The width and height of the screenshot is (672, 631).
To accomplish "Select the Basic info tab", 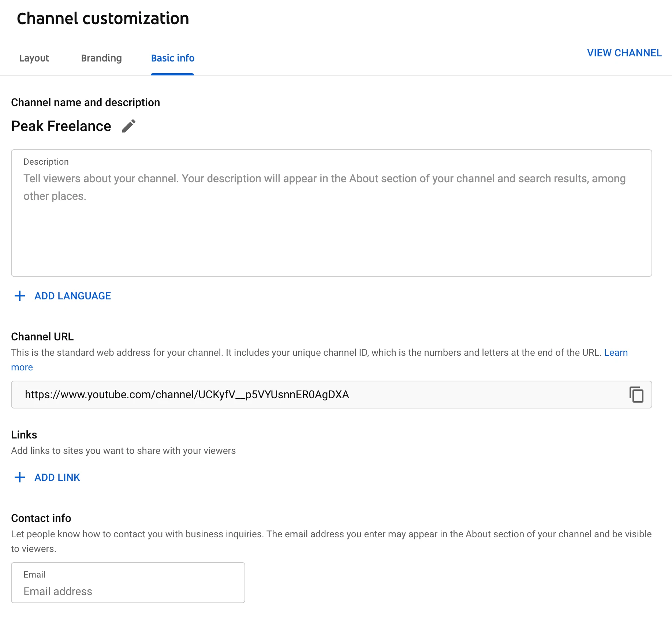I will (172, 58).
